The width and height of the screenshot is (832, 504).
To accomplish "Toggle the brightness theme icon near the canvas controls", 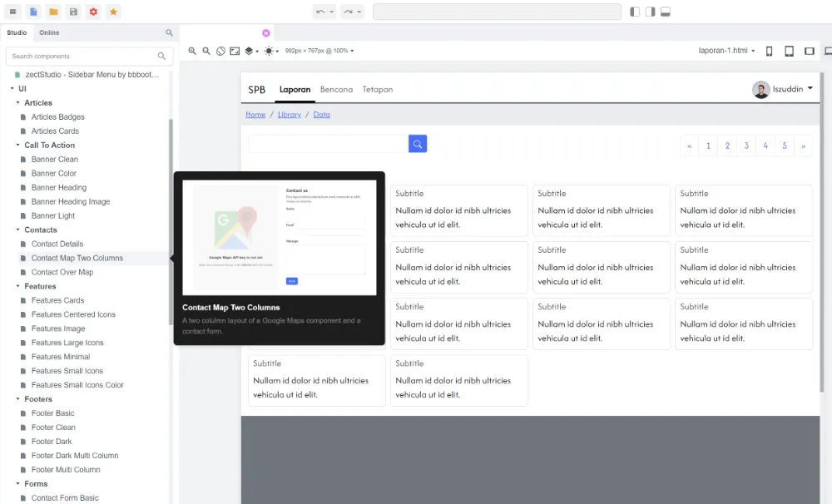I will click(x=268, y=51).
